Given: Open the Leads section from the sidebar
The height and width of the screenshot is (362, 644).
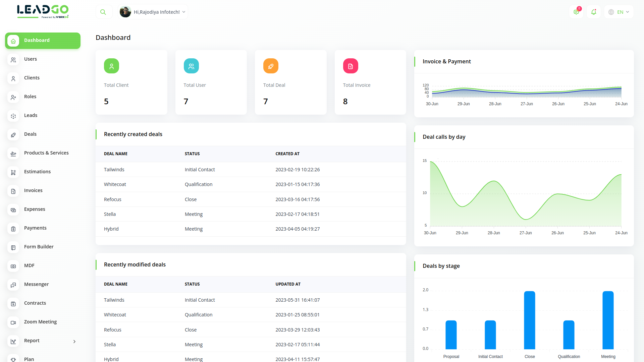Looking at the screenshot, I should [x=31, y=115].
